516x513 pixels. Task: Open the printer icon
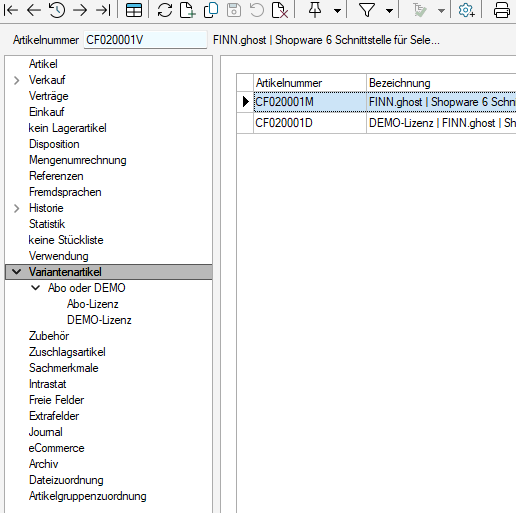tap(501, 10)
